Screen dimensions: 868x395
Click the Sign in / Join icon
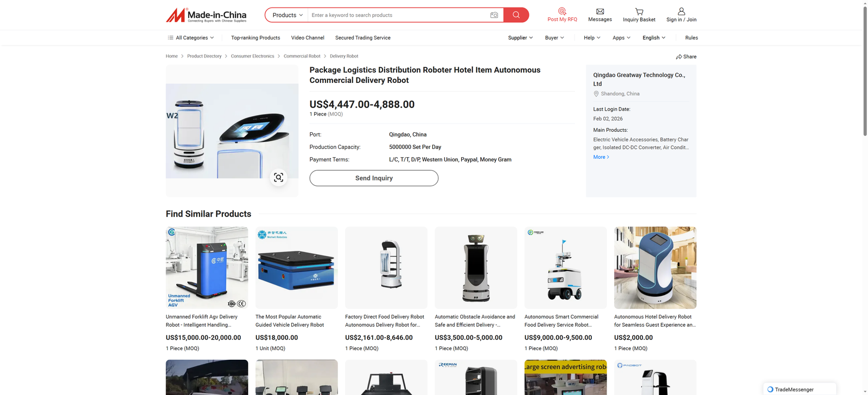681,11
